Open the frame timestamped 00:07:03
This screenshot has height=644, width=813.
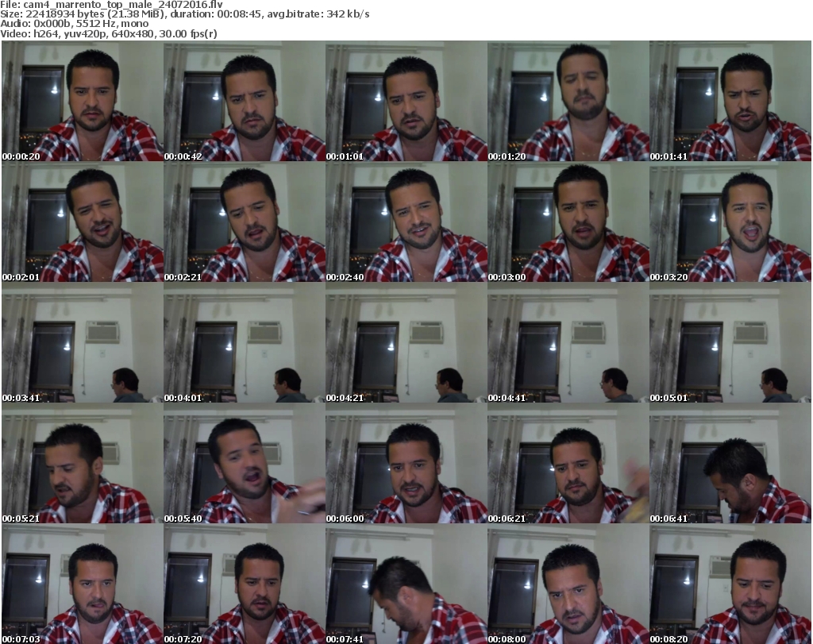83,584
